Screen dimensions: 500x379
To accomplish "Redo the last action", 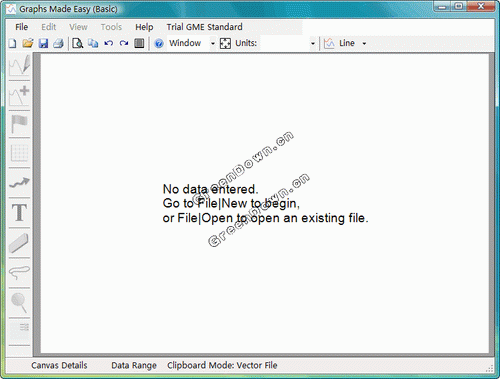I will click(x=124, y=43).
